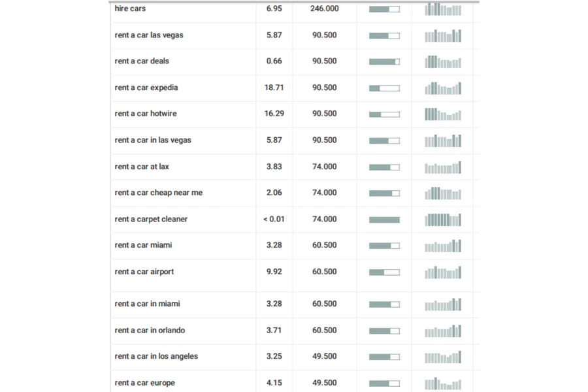Open the rent a car deals keyword
This screenshot has height=392, width=588.
tap(142, 61)
